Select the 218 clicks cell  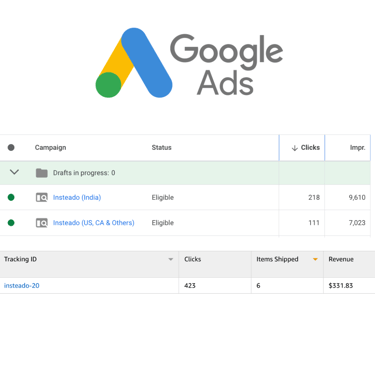(x=314, y=197)
